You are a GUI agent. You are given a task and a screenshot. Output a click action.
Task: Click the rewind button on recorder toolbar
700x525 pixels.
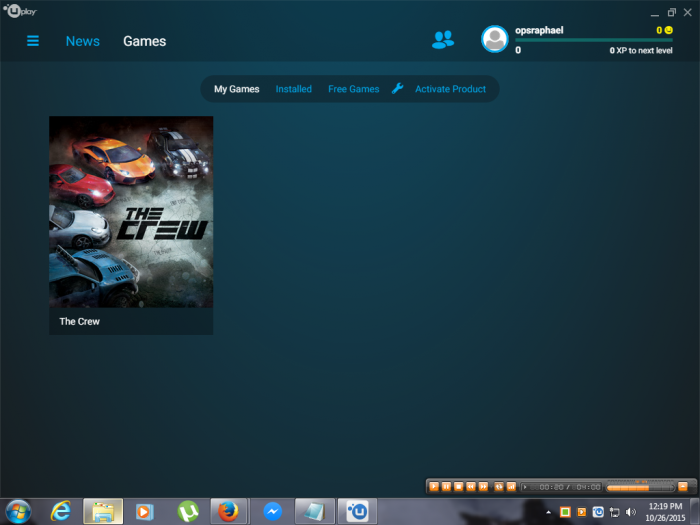point(471,487)
